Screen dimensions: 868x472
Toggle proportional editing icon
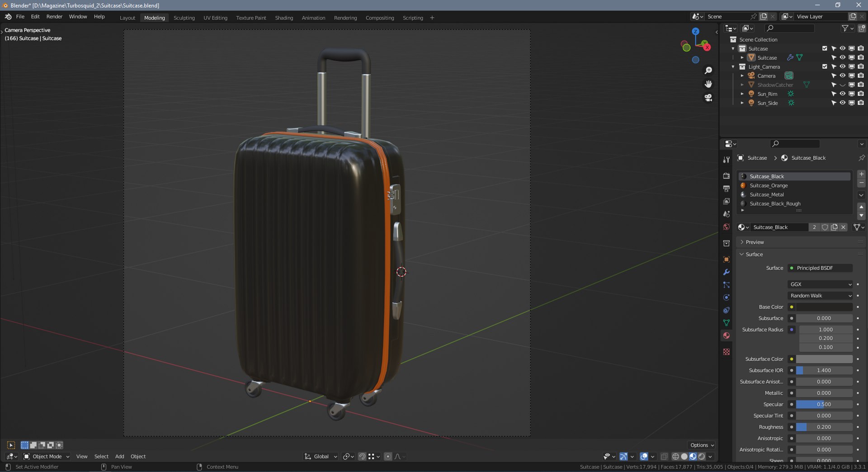click(388, 457)
